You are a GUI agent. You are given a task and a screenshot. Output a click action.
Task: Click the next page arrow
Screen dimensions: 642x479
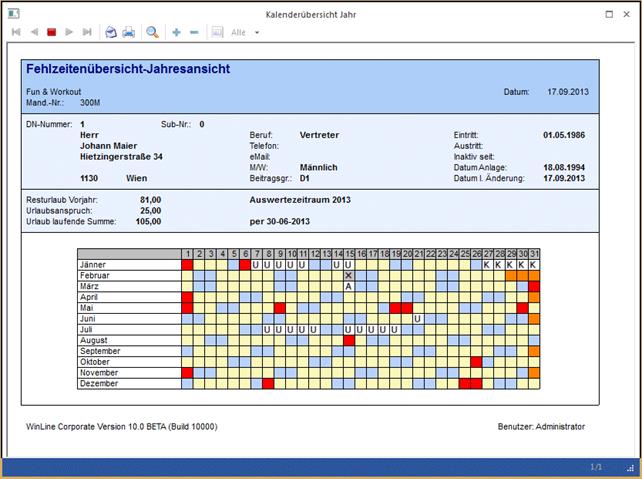tap(69, 32)
